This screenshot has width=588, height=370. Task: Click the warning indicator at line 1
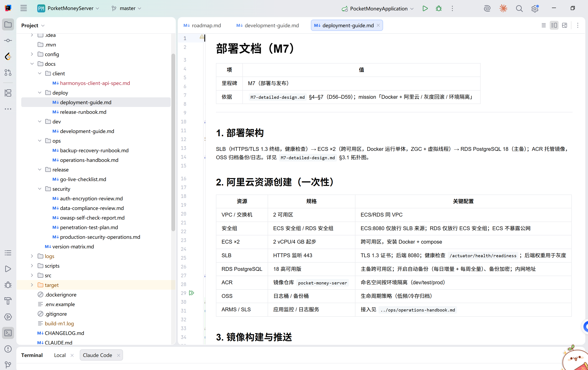(x=202, y=37)
